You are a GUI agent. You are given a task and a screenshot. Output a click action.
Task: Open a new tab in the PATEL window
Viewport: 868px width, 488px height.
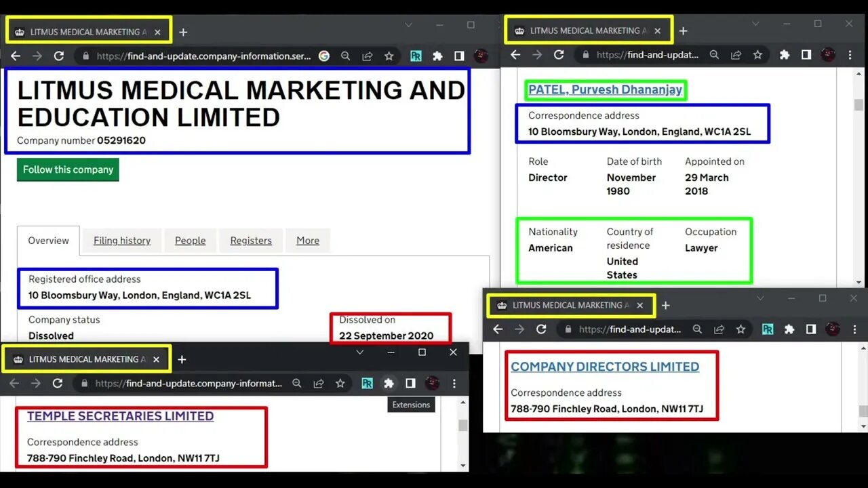[x=683, y=30]
